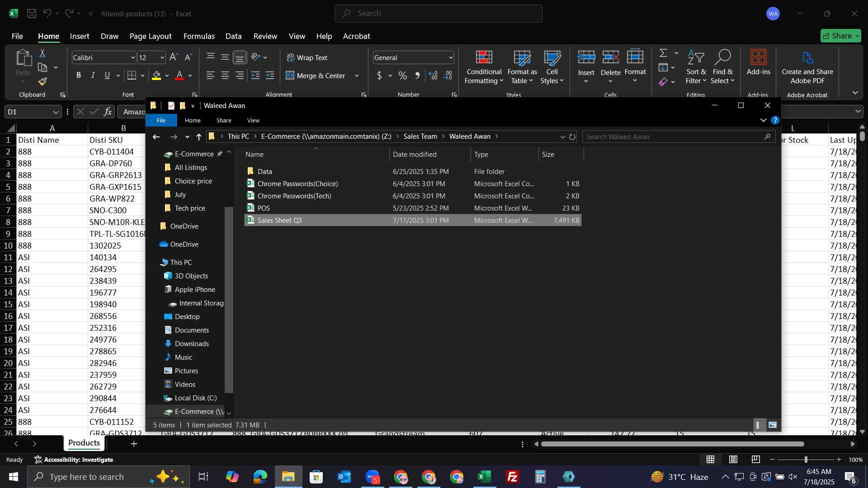
Task: Click Page Layout view icon in status bar
Action: (733, 460)
